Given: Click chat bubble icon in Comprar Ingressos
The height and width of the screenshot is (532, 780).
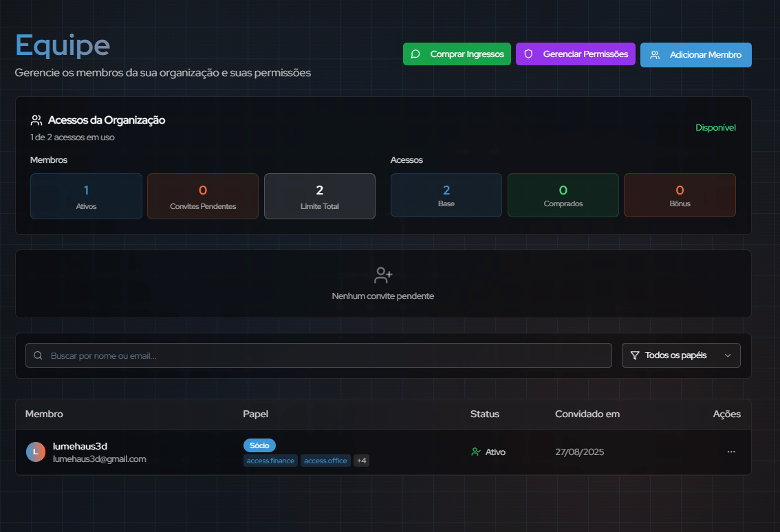Looking at the screenshot, I should [x=415, y=54].
